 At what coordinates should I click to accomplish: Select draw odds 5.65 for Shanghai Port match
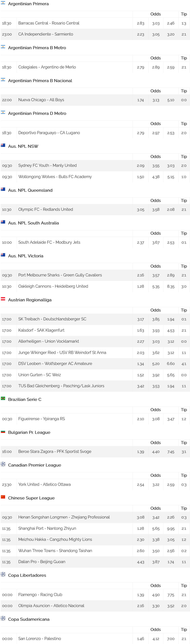(x=156, y=529)
